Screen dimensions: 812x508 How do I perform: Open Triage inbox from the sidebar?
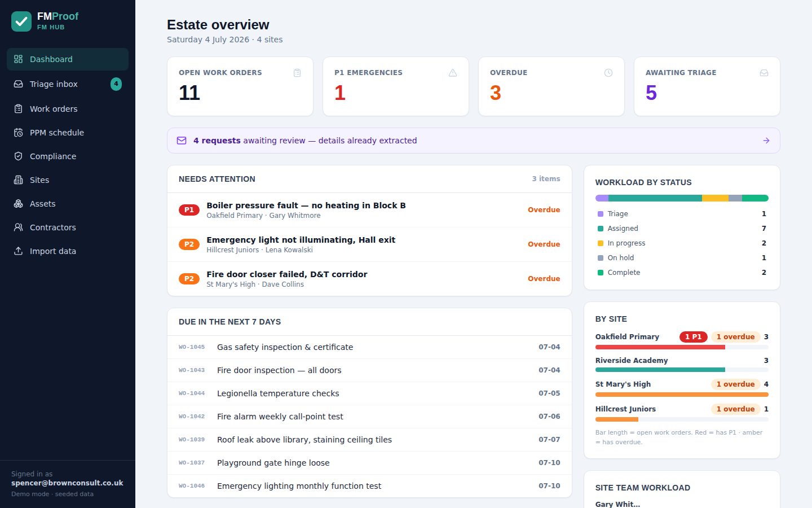[x=68, y=84]
